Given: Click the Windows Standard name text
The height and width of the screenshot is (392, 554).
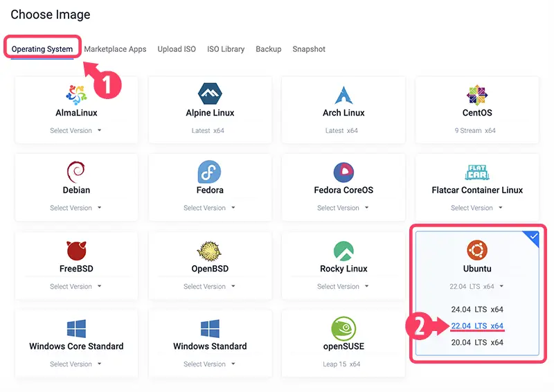Looking at the screenshot, I should pyautogui.click(x=210, y=346).
